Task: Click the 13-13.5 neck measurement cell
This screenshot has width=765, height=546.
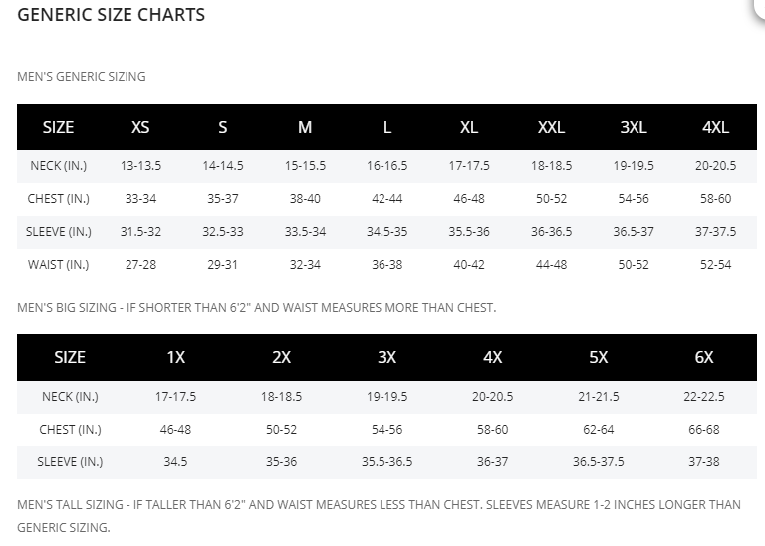Action: [x=140, y=166]
